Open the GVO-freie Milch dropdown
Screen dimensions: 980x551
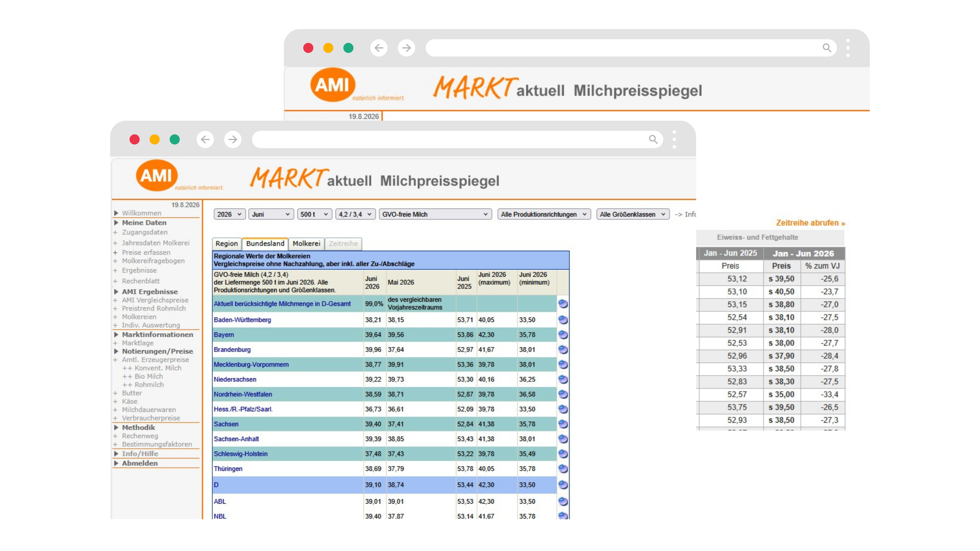pyautogui.click(x=435, y=214)
